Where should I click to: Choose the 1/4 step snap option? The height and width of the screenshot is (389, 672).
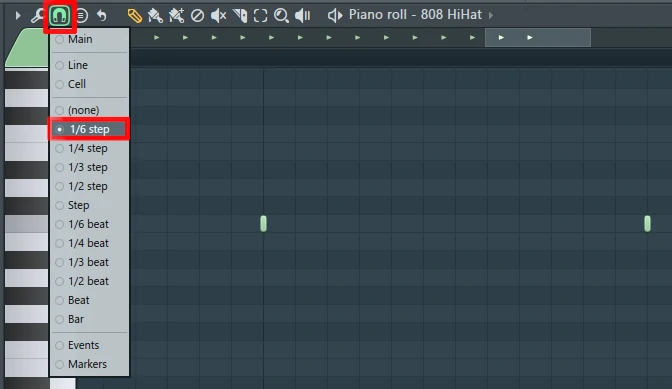89,148
